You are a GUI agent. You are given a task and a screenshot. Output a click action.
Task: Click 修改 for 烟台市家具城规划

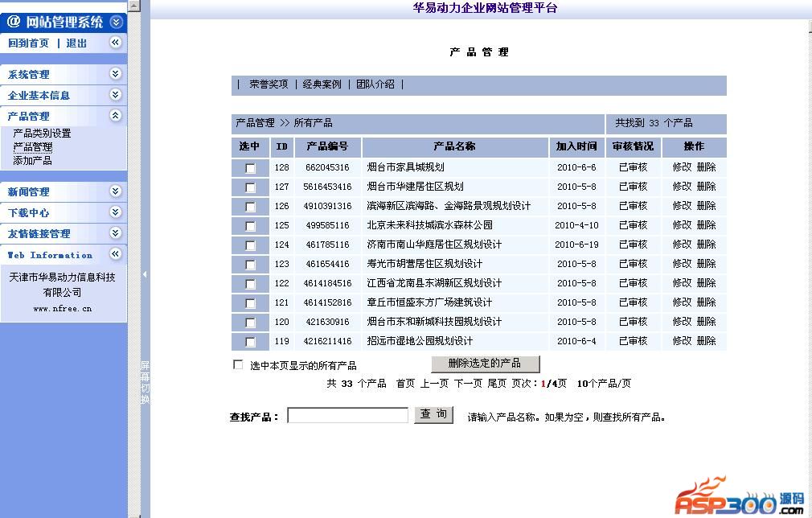(682, 166)
